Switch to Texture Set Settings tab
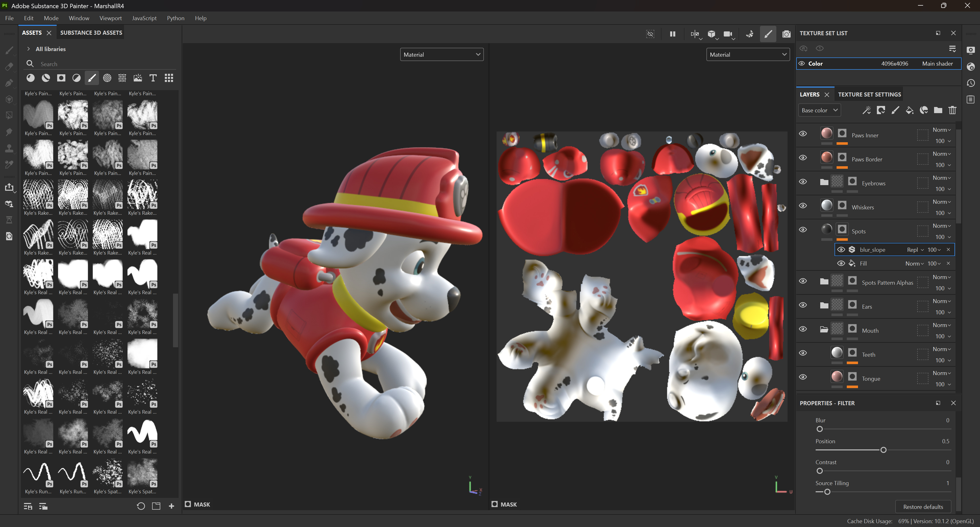The image size is (980, 527). (x=869, y=94)
